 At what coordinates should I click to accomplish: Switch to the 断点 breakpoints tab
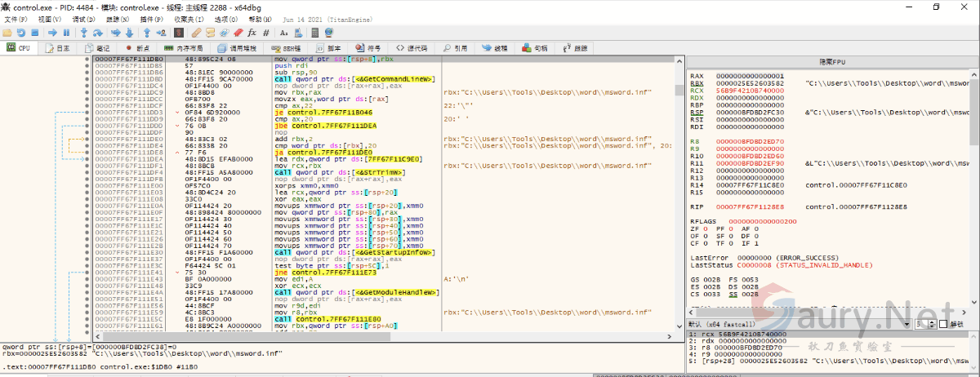(137, 48)
